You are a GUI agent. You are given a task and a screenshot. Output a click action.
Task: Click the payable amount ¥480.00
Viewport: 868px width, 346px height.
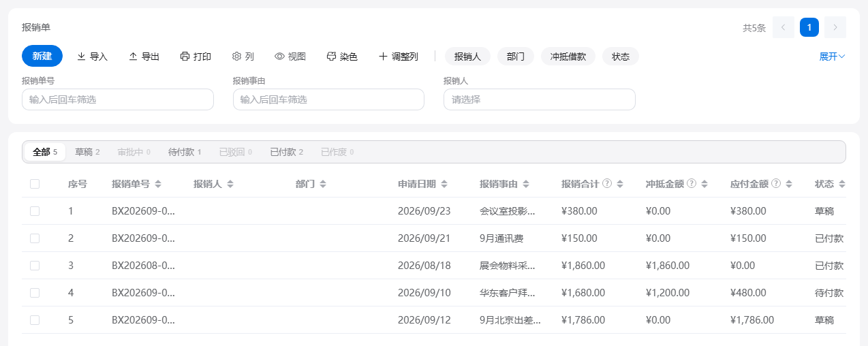(748, 293)
